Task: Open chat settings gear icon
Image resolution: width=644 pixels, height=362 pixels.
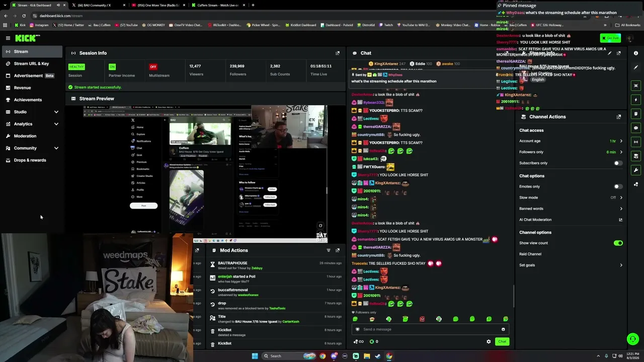Action: 489,341
